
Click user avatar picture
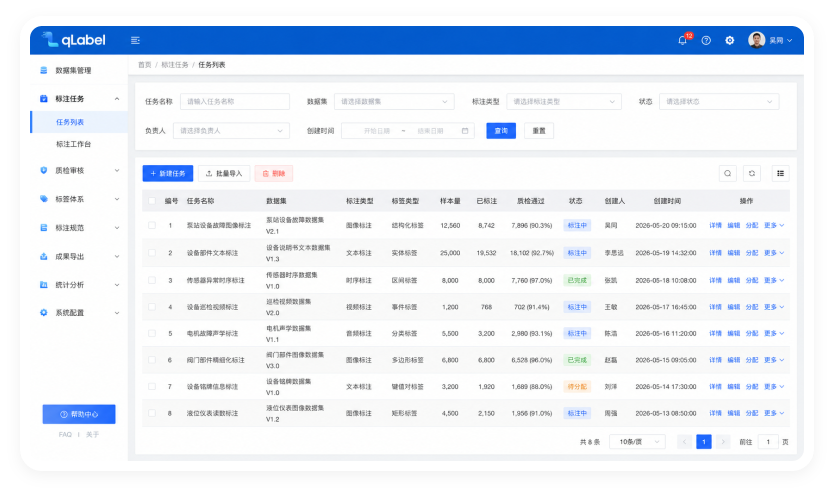(x=756, y=40)
